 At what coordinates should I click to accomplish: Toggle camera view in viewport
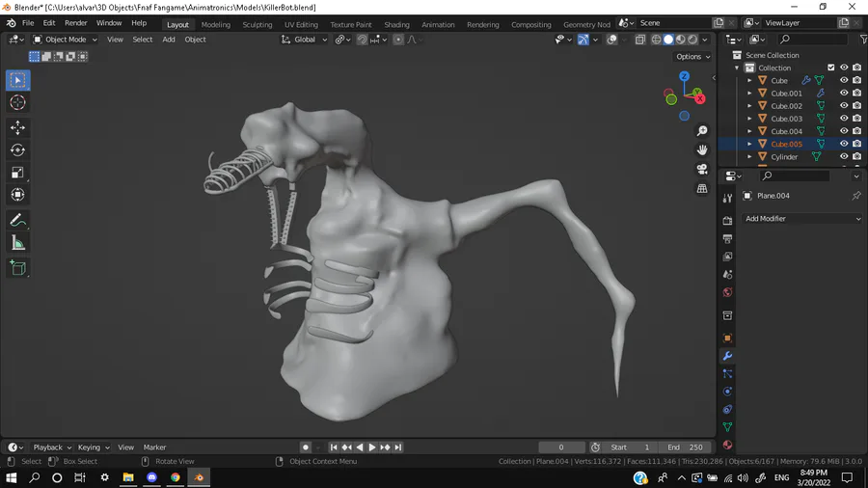pos(702,169)
